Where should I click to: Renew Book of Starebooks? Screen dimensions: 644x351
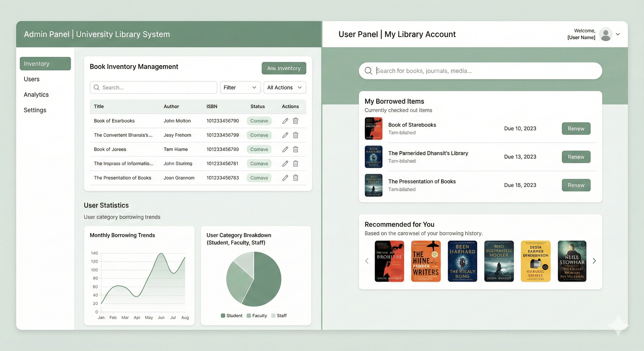[x=576, y=129]
